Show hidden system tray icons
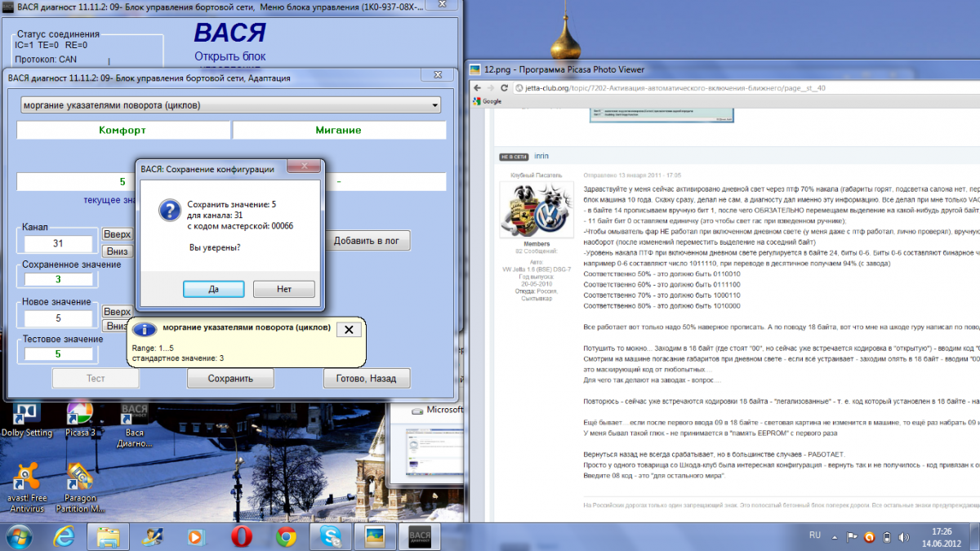The height and width of the screenshot is (551, 980). (835, 537)
